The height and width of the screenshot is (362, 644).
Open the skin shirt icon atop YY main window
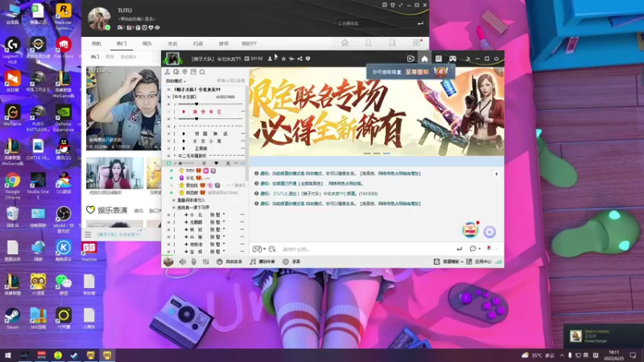click(x=393, y=5)
